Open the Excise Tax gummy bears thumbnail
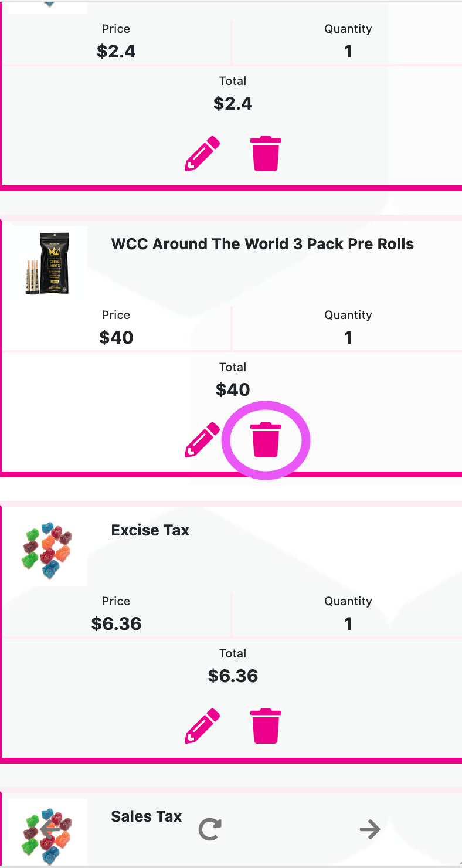462x868 pixels. (x=47, y=551)
